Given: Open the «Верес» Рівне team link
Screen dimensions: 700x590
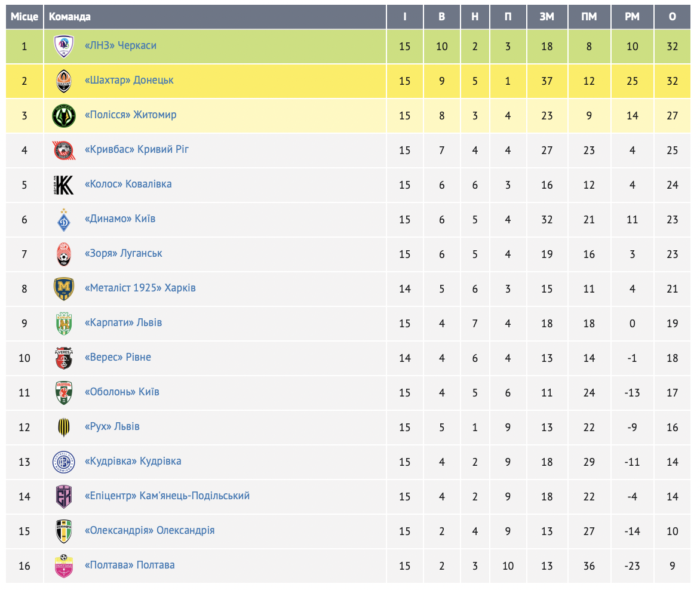Looking at the screenshot, I should click(118, 357).
